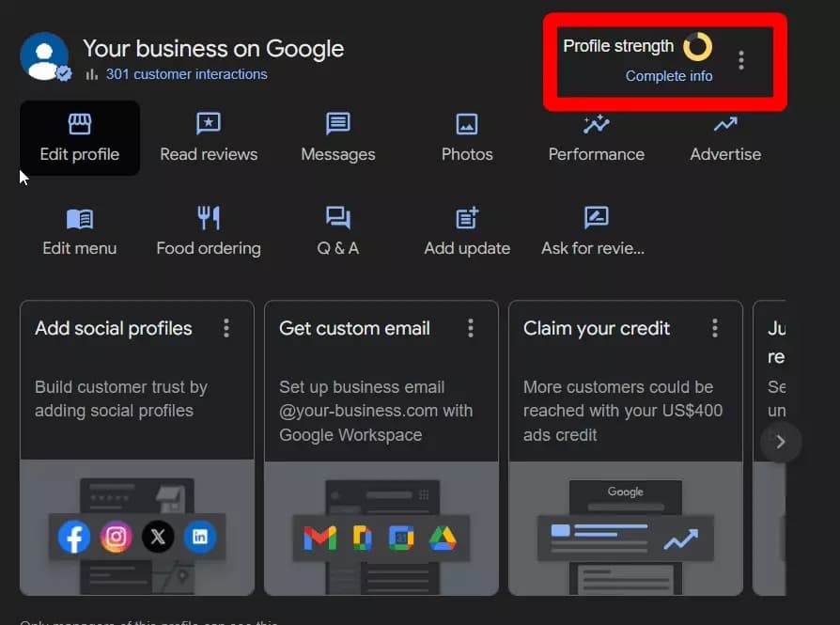Open Read reviews star icon

point(208,124)
